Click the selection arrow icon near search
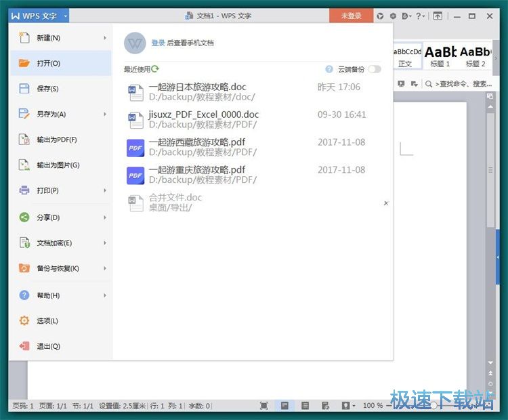This screenshot has width=508, height=420. (x=414, y=83)
